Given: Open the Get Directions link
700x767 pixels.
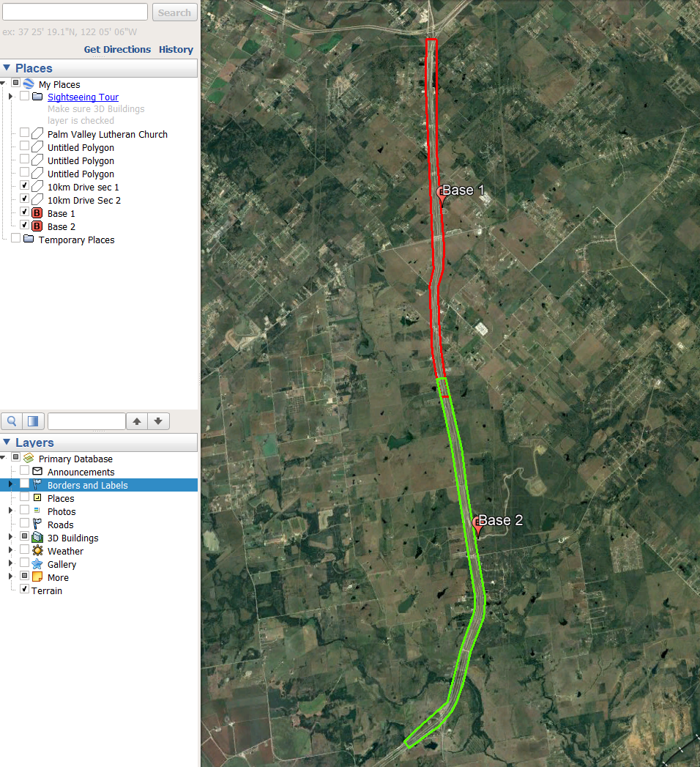Looking at the screenshot, I should (117, 50).
